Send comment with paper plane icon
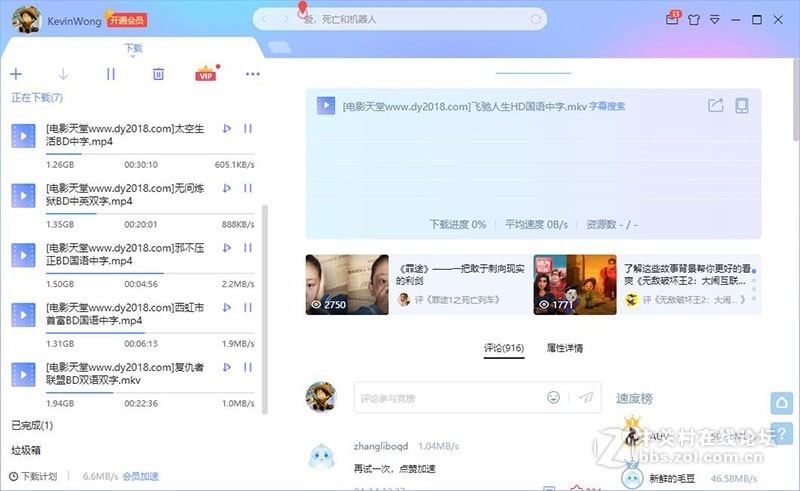The width and height of the screenshot is (800, 491). [586, 397]
